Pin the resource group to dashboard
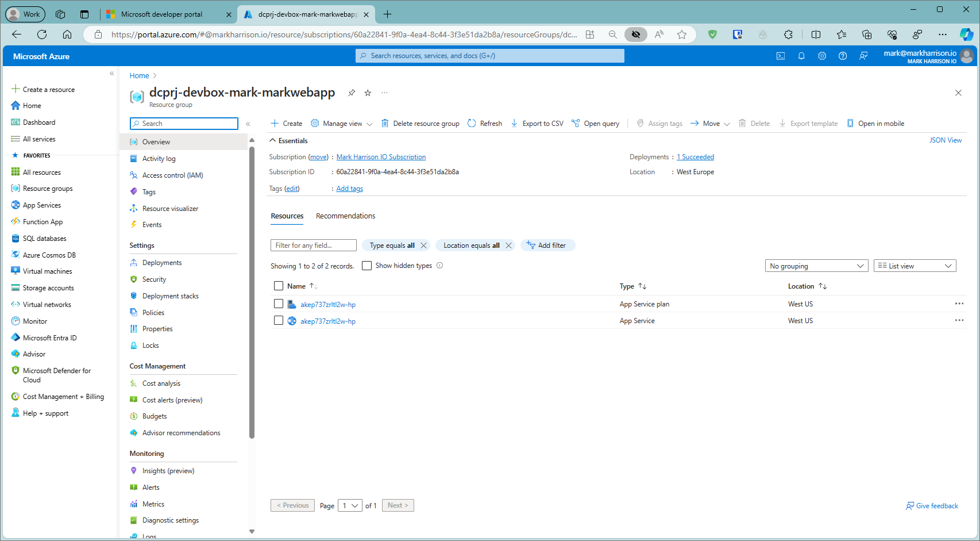Image resolution: width=980 pixels, height=541 pixels. tap(352, 93)
